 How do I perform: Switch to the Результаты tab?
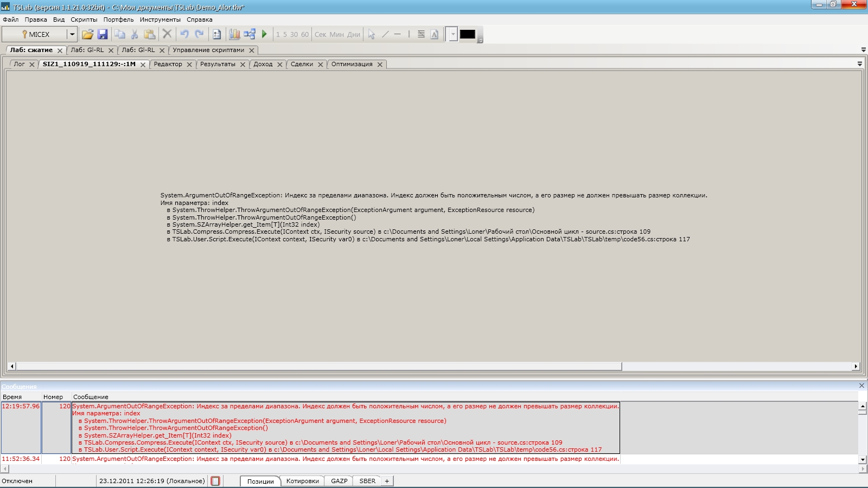218,64
